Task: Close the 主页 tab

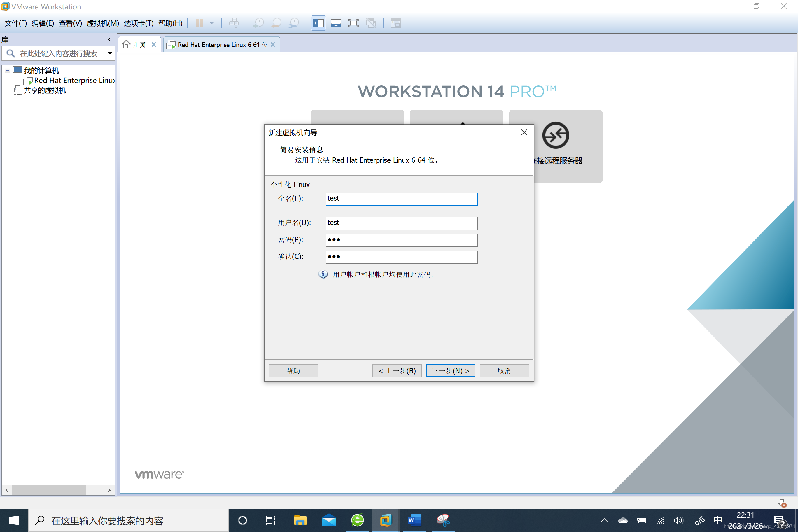Action: point(154,44)
